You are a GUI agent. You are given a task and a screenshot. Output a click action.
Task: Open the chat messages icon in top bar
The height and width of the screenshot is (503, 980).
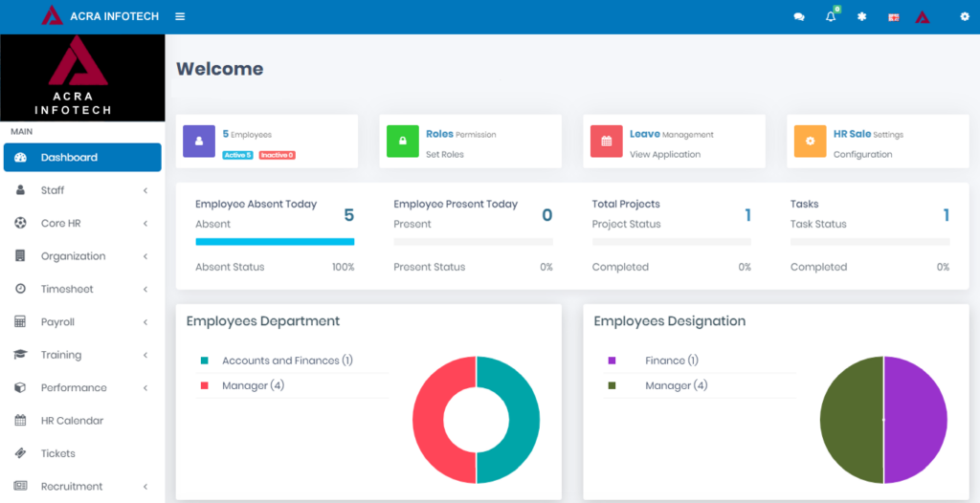click(x=799, y=17)
